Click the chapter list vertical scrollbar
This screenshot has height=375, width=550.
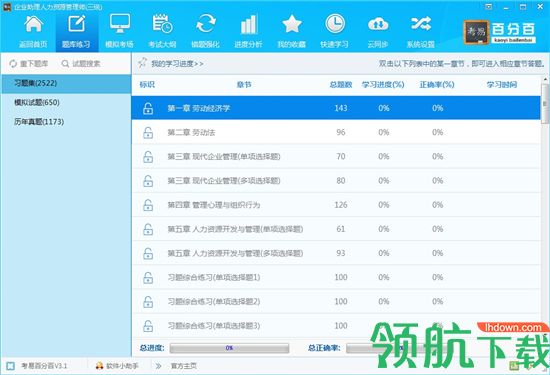pos(545,103)
